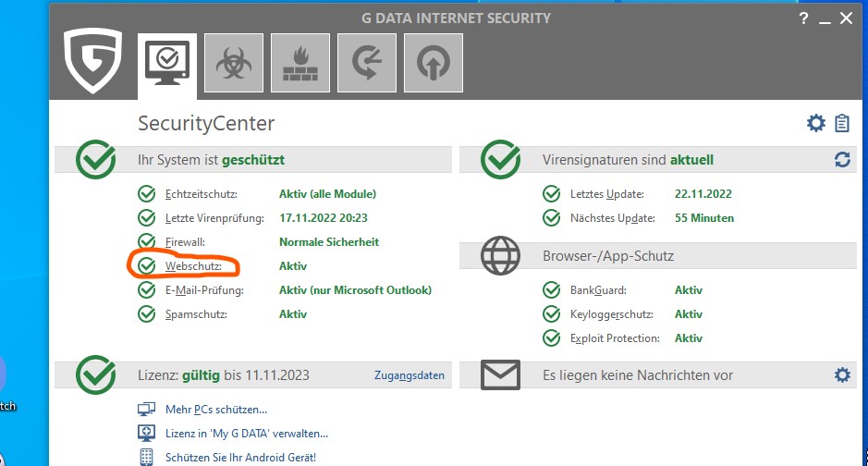Open messages settings gear icon
Viewport: 868px width, 466px height.
[842, 374]
